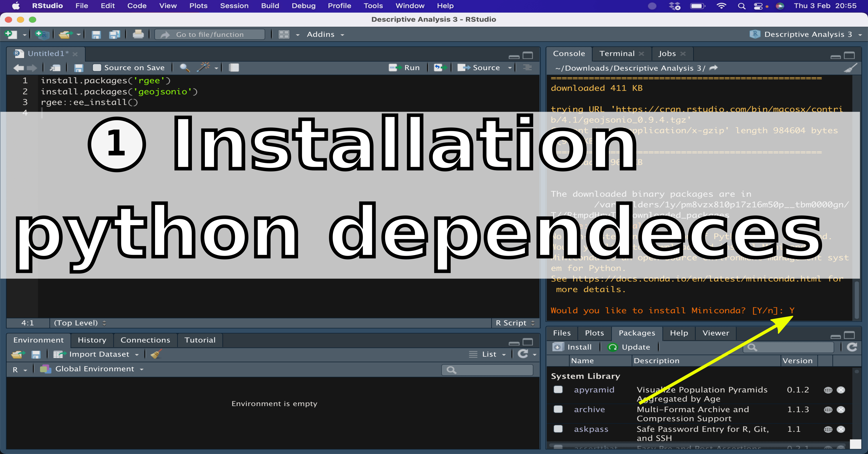Click the Wi-Fi status icon
The image size is (868, 454).
point(721,6)
